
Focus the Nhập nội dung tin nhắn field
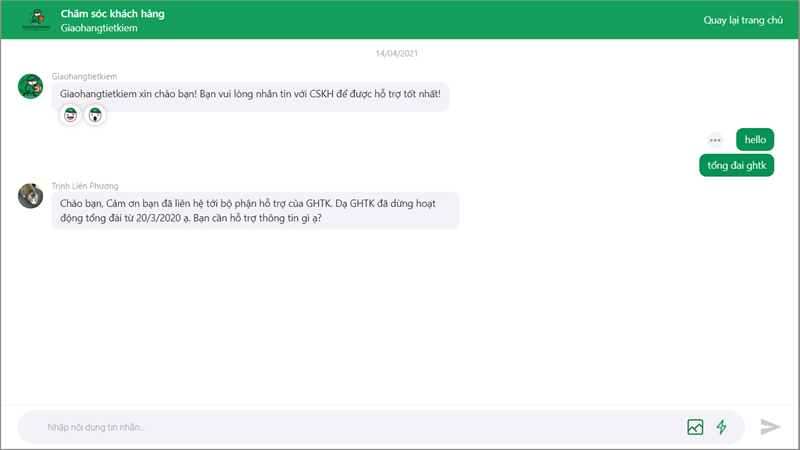point(350,427)
